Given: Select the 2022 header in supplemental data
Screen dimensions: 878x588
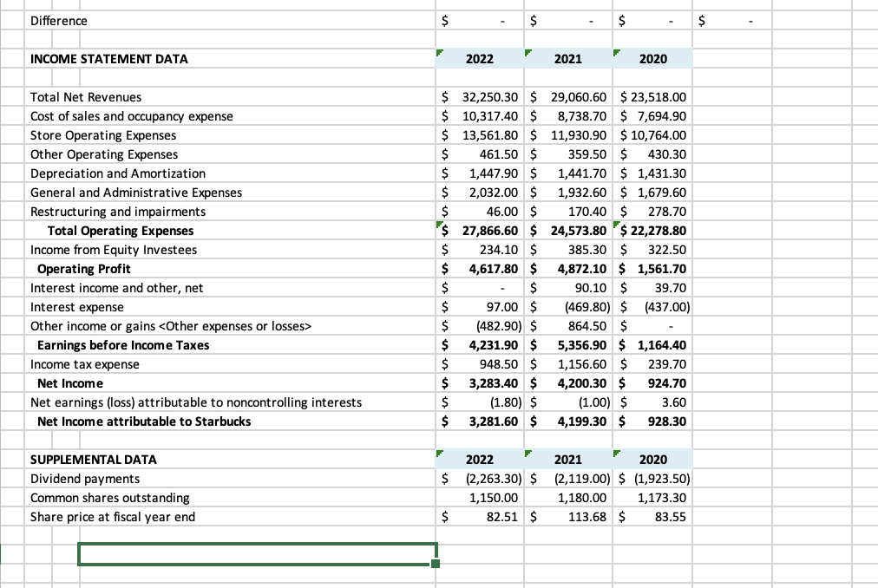Looking at the screenshot, I should [x=480, y=459].
